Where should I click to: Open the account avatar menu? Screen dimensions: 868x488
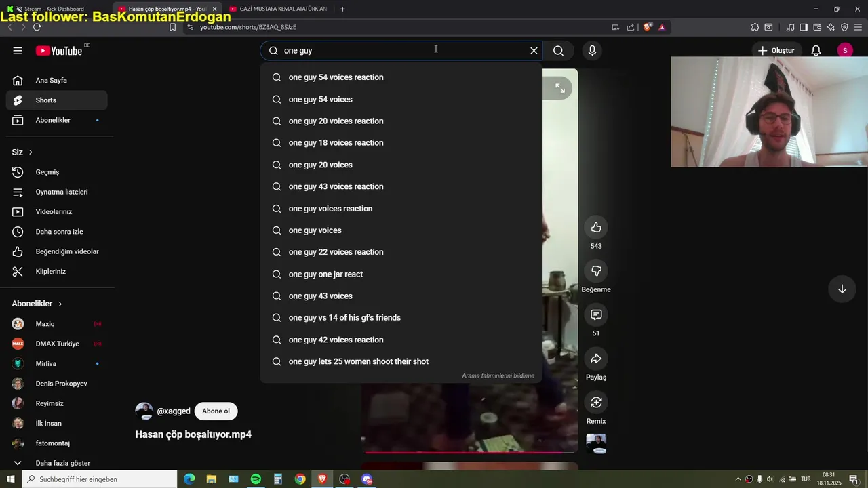[x=845, y=51]
